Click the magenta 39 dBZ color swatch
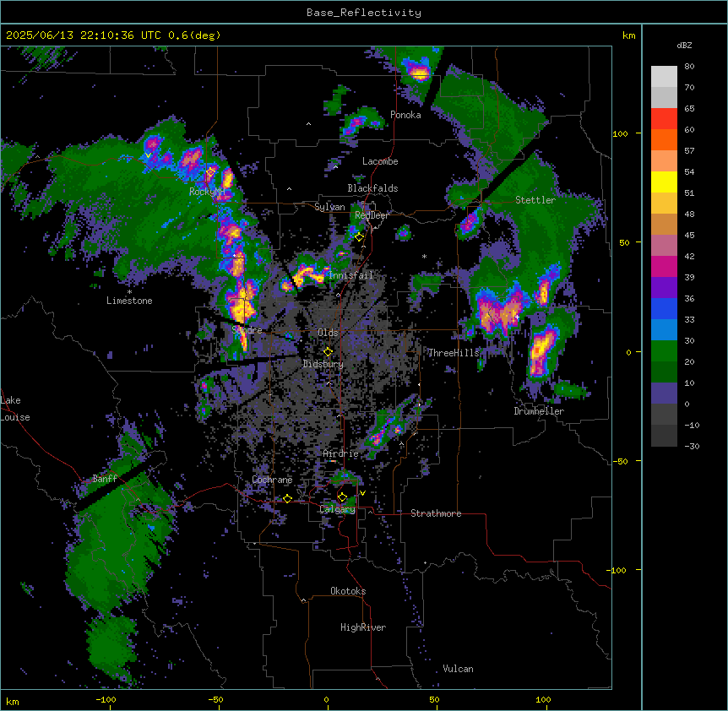The image size is (728, 711). coord(664,266)
